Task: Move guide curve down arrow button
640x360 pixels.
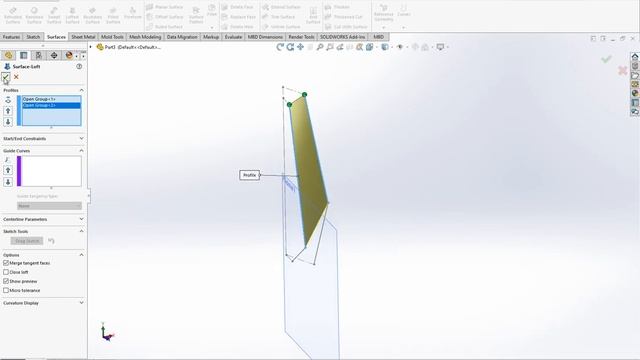Action: [8, 182]
